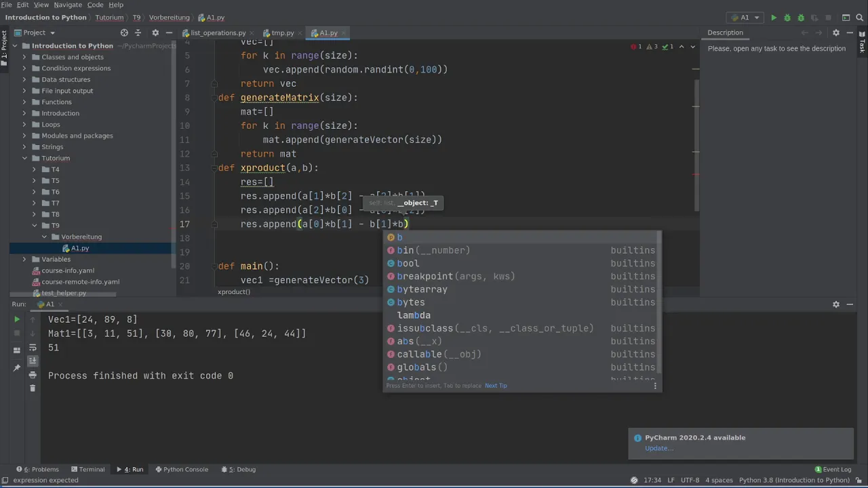868x488 pixels.
Task: Click the layout icon in Run panel
Action: tap(17, 350)
